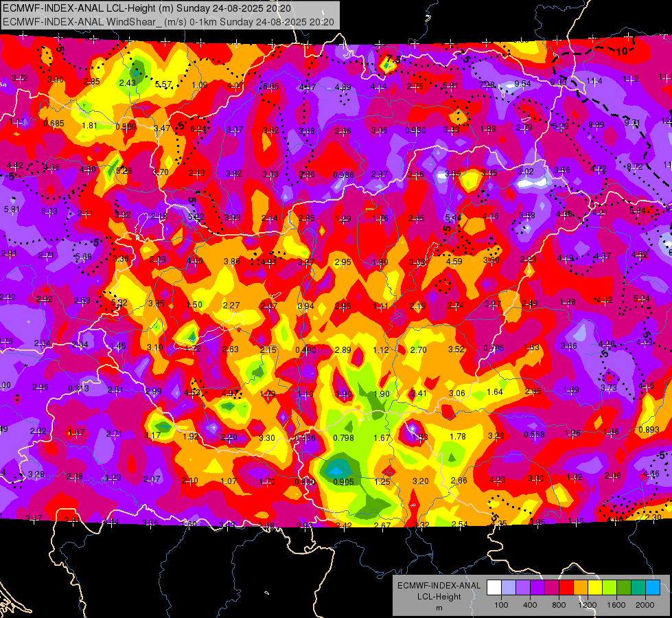This screenshot has width=672, height=618.
Task: Click the value "0.905" in the teal area
Action: [x=344, y=482]
